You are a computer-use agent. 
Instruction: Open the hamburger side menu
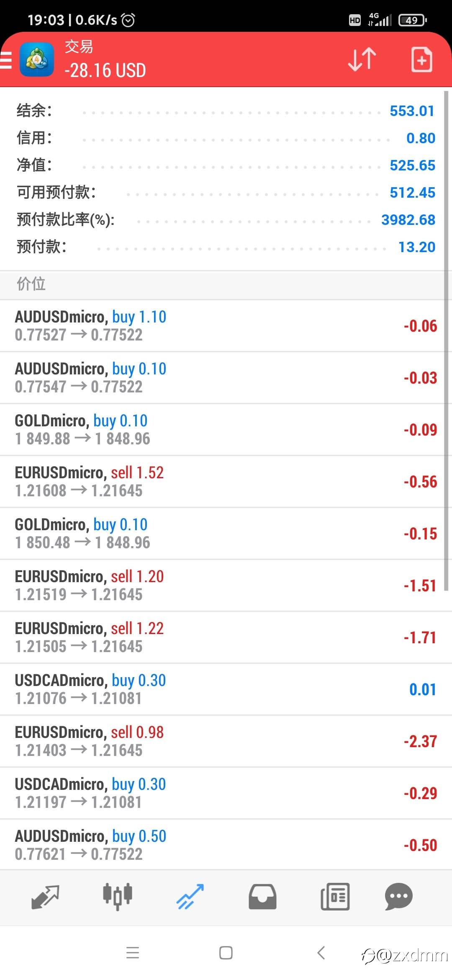6,60
